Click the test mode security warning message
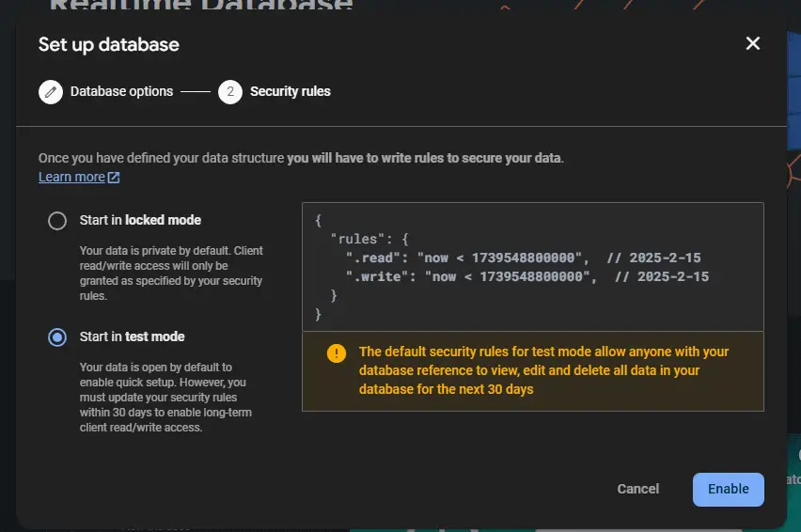 click(543, 370)
